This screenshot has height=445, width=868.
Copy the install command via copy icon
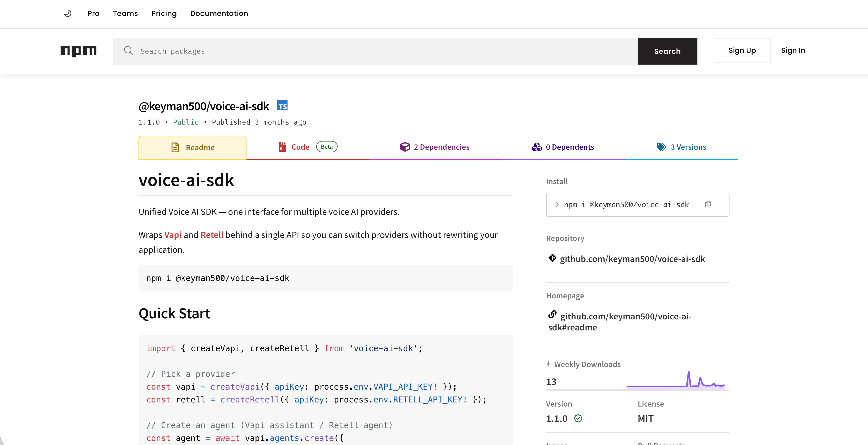(708, 205)
